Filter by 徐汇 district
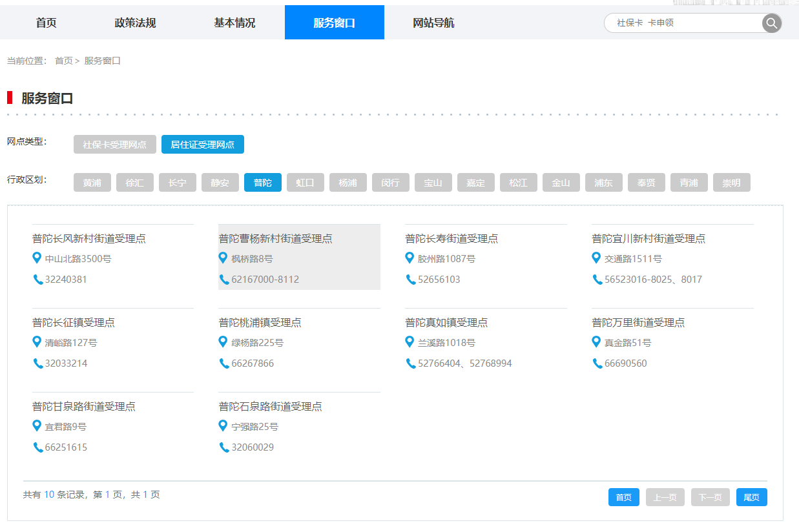Viewport: 799px width, 532px height. pyautogui.click(x=135, y=183)
